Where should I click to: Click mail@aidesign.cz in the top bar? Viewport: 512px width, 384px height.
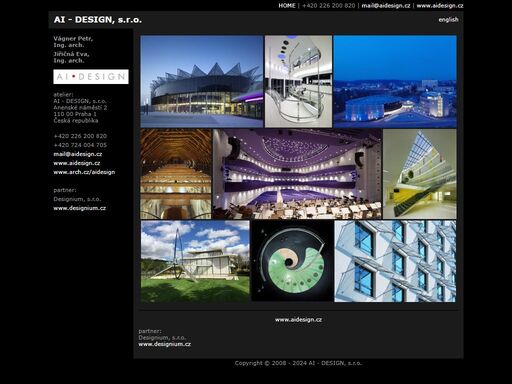point(386,5)
